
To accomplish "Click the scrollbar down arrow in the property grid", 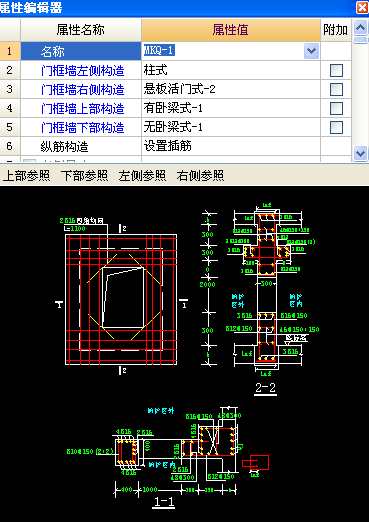I will click(x=360, y=153).
